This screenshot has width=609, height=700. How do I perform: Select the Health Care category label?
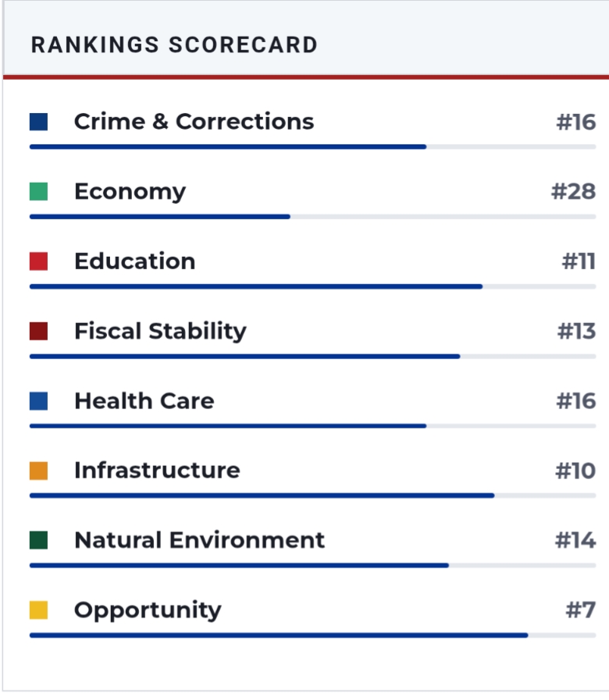[144, 401]
